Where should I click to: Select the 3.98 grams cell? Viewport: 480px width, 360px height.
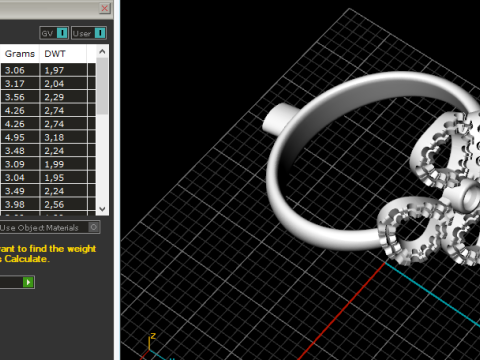point(20,204)
